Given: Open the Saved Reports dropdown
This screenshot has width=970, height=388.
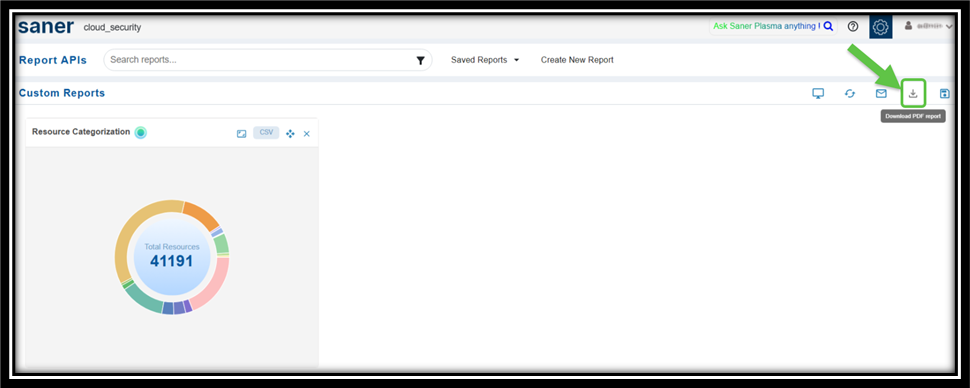Looking at the screenshot, I should pos(484,60).
